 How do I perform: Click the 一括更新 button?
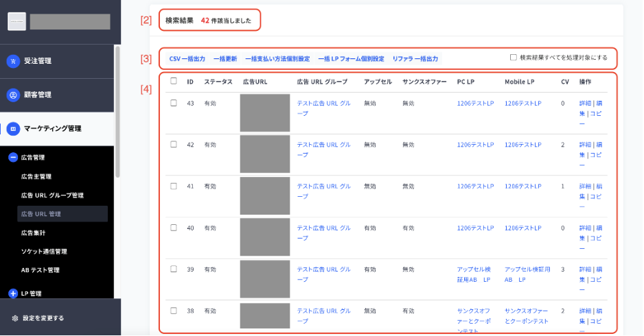click(x=225, y=59)
